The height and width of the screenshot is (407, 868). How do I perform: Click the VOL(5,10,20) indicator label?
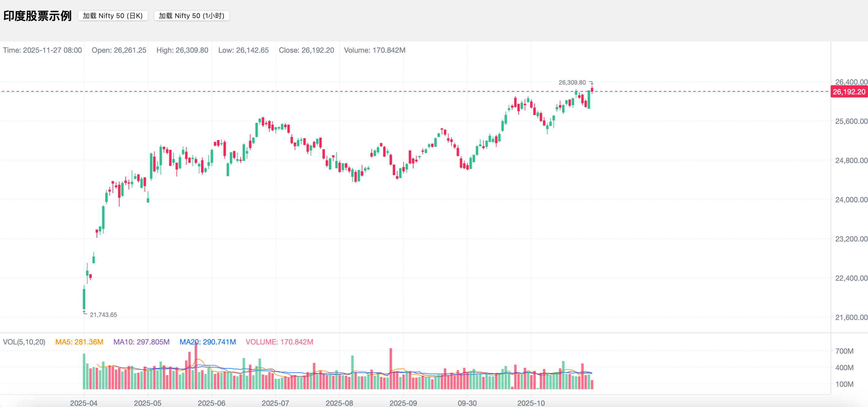[x=24, y=342]
